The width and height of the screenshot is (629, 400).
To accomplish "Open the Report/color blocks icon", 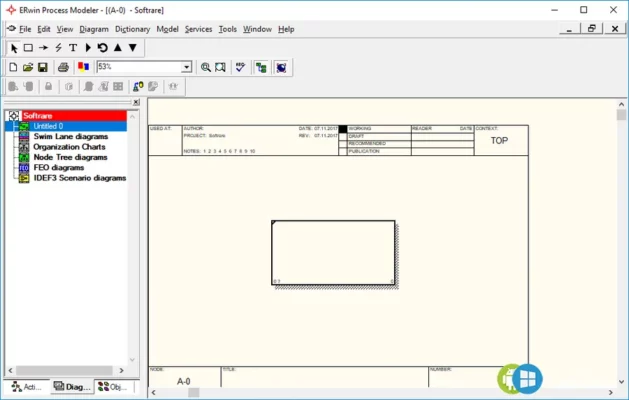I will pos(83,67).
